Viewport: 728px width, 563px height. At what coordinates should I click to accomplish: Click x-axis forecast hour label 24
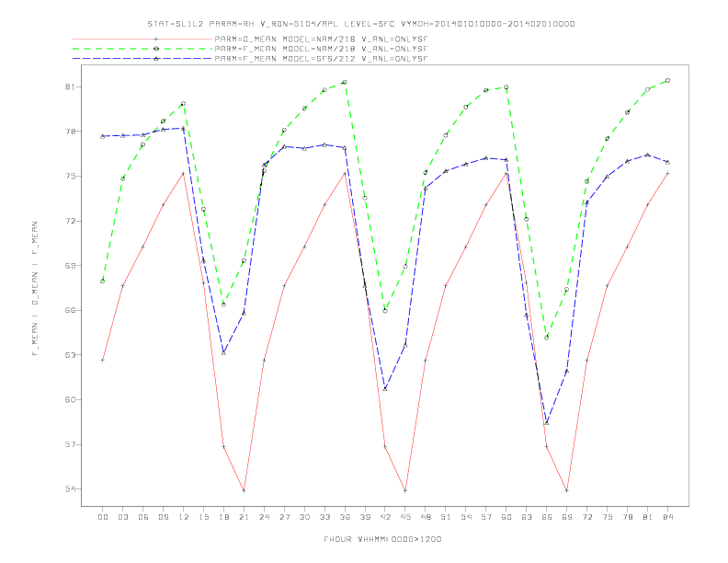(264, 517)
